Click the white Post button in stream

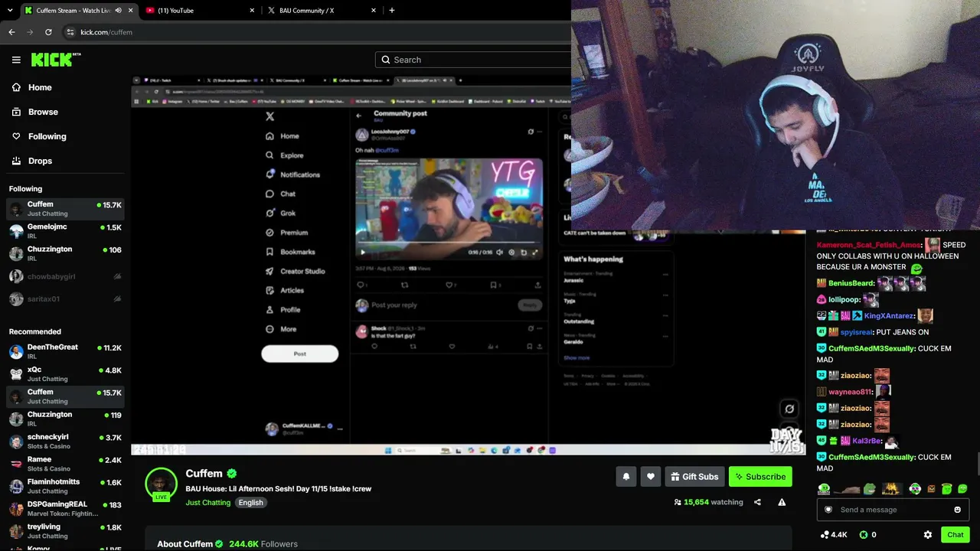300,354
